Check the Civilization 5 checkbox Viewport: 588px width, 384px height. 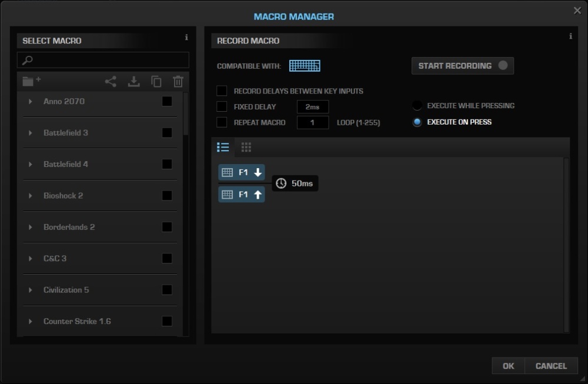point(167,290)
